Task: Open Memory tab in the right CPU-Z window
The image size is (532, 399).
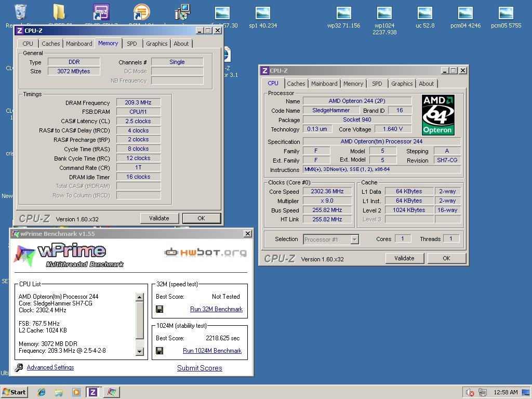Action: (x=353, y=84)
